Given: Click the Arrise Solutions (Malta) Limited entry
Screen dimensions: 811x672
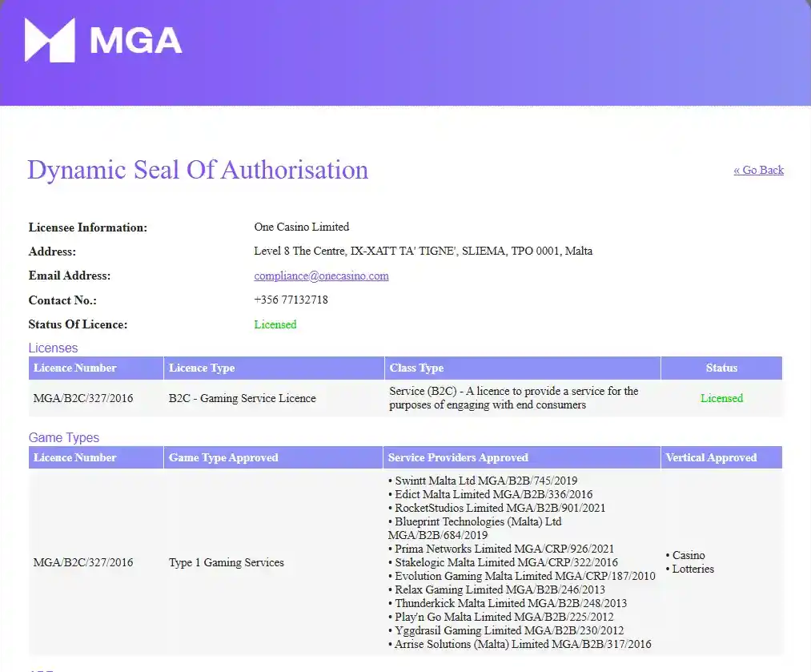Looking at the screenshot, I should point(520,644).
